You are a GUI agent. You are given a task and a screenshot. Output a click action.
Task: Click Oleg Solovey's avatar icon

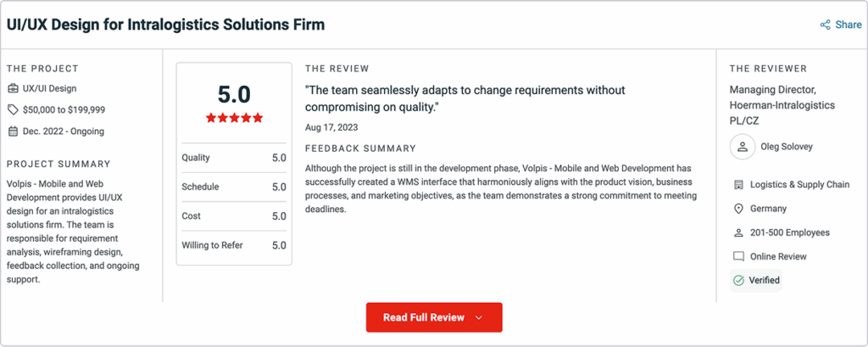point(743,147)
